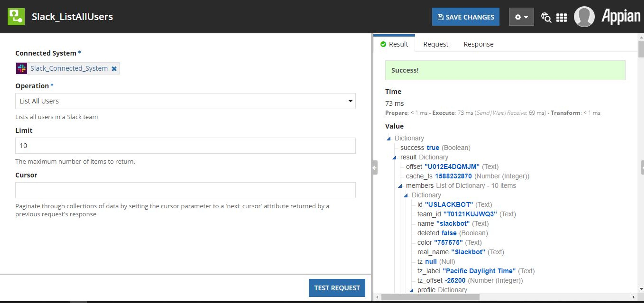Switch to the Result tab
Screen dimensions: 644x303
pos(394,44)
